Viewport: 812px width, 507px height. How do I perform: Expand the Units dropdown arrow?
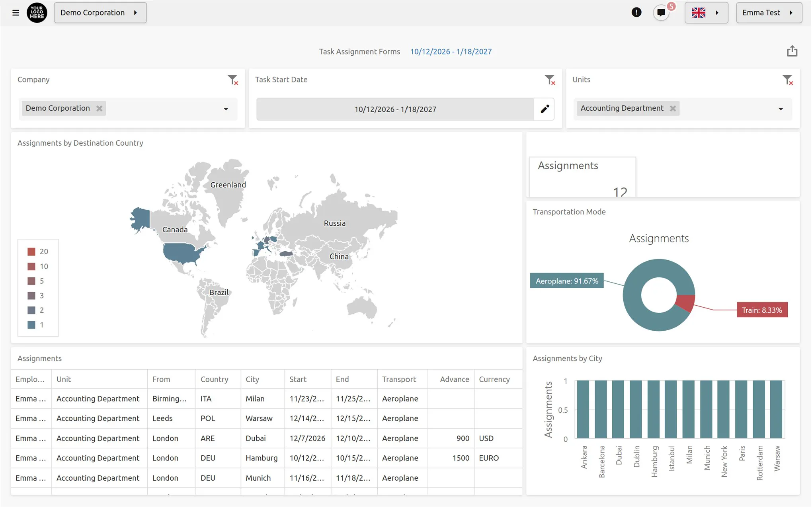[x=781, y=109]
